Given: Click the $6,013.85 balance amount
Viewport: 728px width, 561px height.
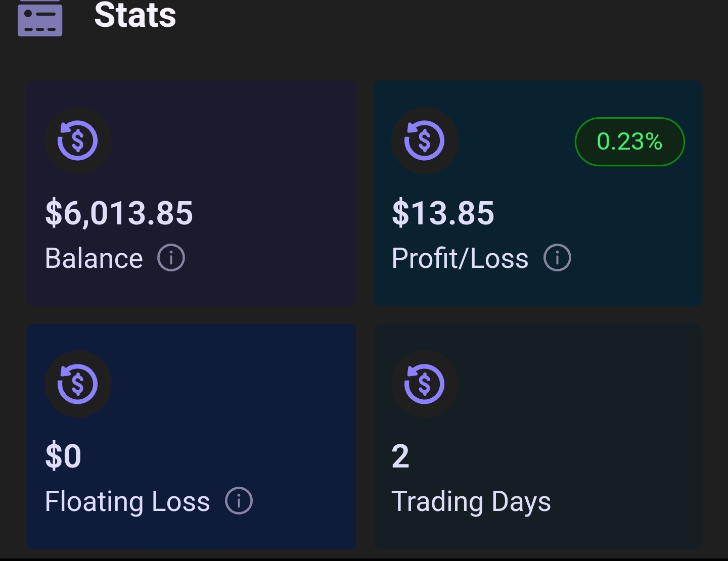Looking at the screenshot, I should [x=119, y=213].
